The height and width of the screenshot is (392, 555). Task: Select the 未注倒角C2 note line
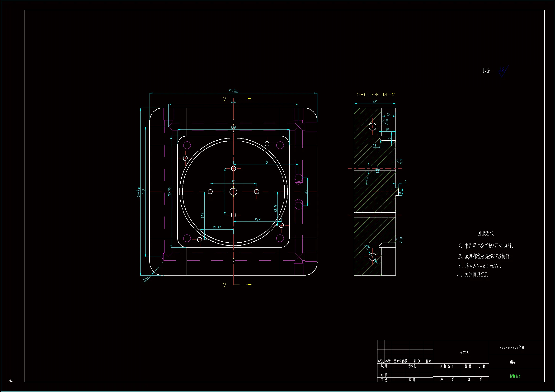pyautogui.click(x=473, y=275)
